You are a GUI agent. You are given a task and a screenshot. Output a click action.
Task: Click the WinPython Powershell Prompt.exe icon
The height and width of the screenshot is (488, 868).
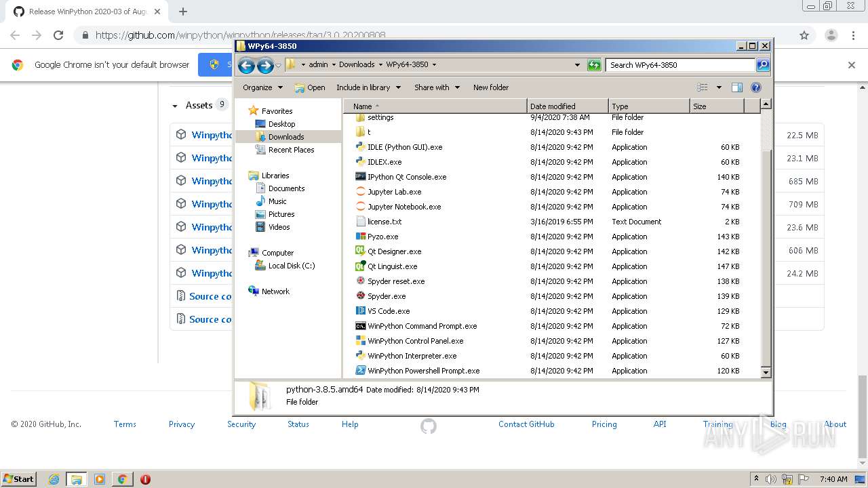pos(361,371)
